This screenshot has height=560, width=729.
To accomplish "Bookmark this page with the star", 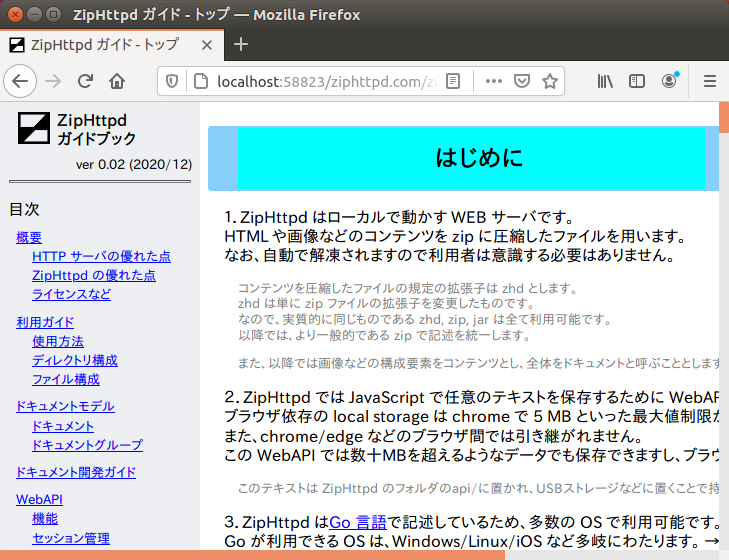I will pyautogui.click(x=550, y=81).
